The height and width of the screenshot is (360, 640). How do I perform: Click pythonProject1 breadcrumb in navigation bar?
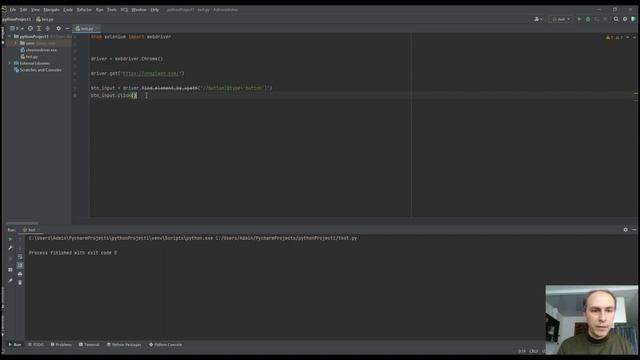tap(17, 19)
